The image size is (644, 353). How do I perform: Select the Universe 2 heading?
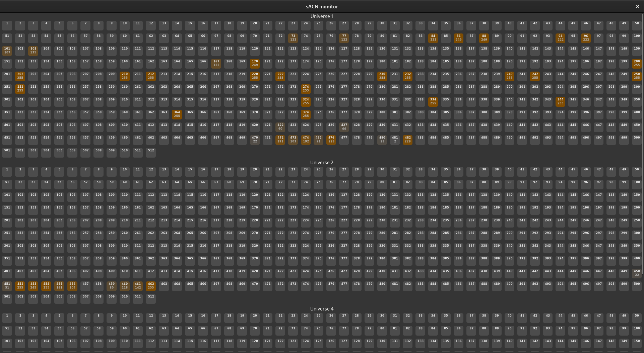tap(322, 163)
